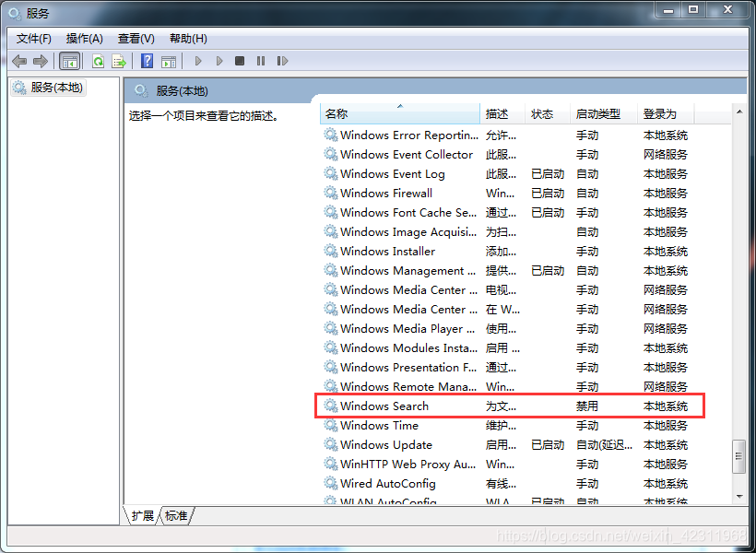This screenshot has height=553, width=756.
Task: Switch to the 扩展 tab
Action: click(142, 516)
